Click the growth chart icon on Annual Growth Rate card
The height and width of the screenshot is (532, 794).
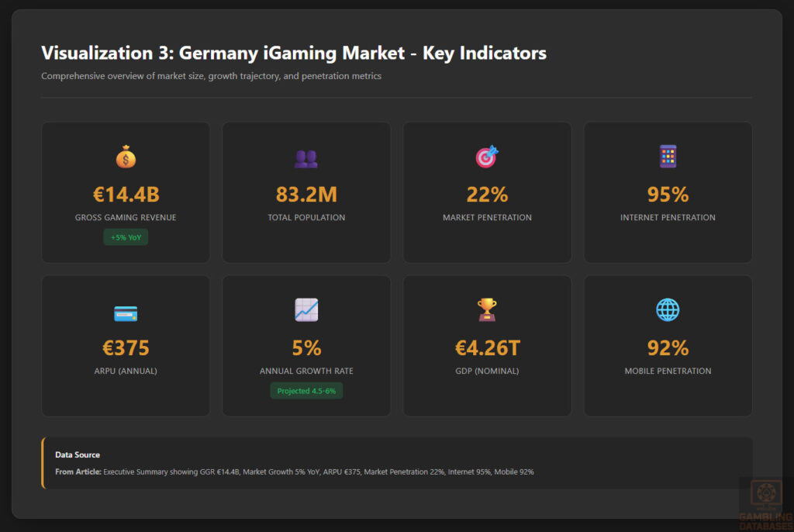tap(306, 309)
